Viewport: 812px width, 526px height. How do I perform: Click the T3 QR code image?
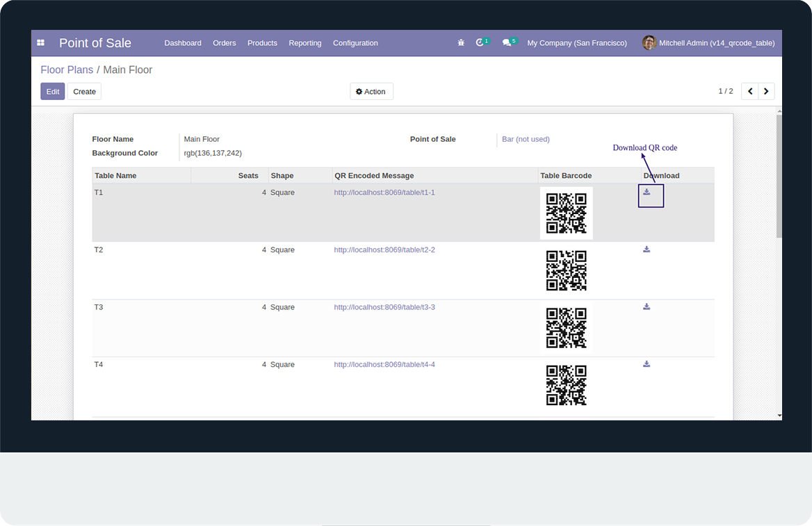click(x=566, y=328)
